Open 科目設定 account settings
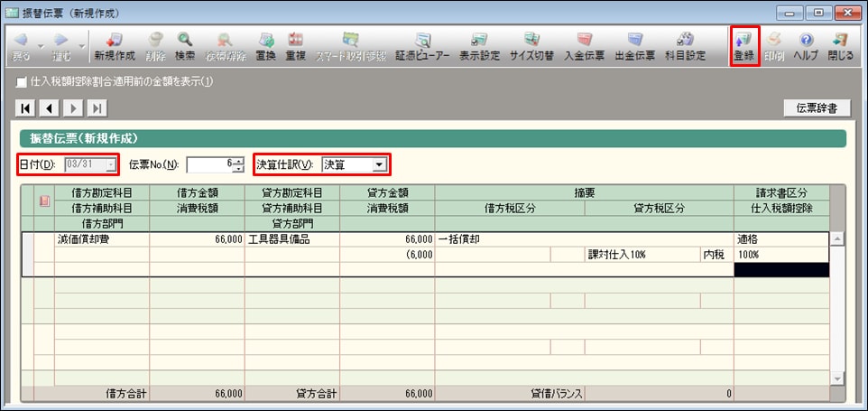The width and height of the screenshot is (868, 411). click(x=685, y=47)
